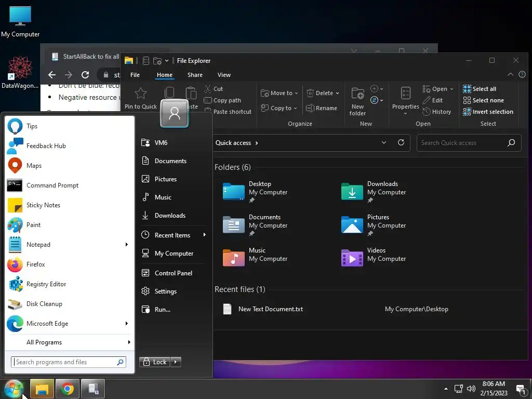Switch to the View ribbon tab
Screen dimensions: 532x399
click(224, 75)
